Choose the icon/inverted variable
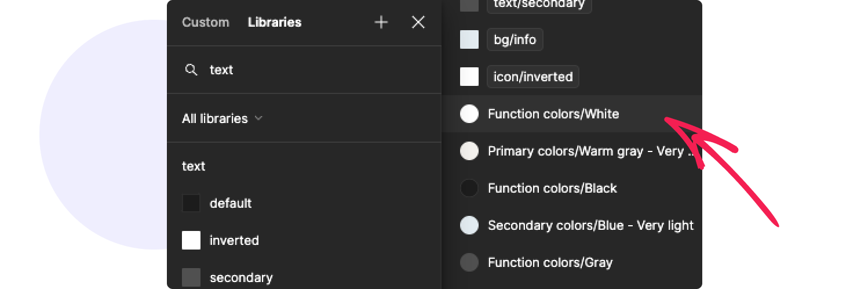Image resolution: width=868 pixels, height=289 pixels. coord(533,77)
